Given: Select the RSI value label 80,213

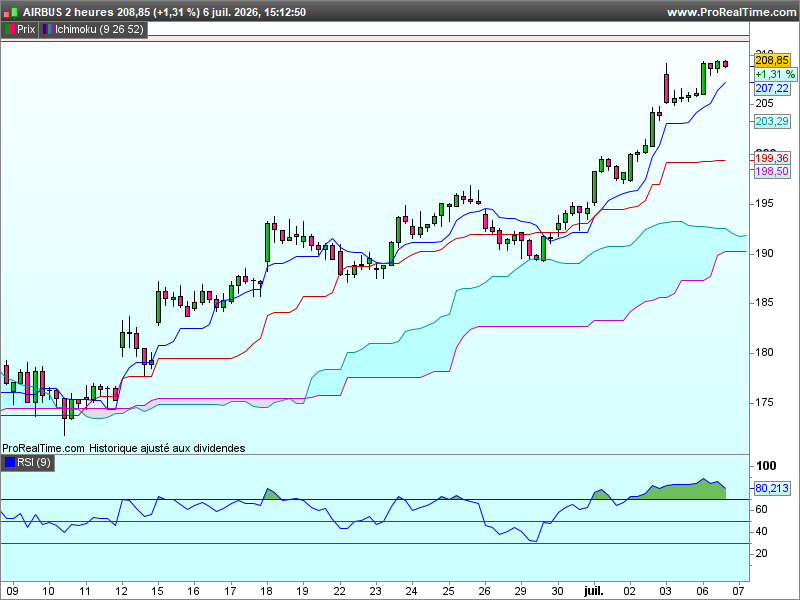Looking at the screenshot, I should 772,488.
